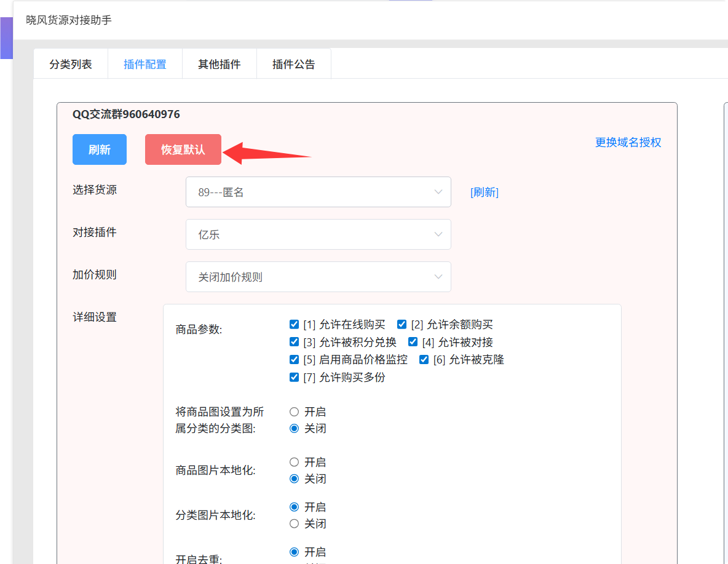Click the blue 刷新 button
728x564 pixels.
click(x=100, y=149)
